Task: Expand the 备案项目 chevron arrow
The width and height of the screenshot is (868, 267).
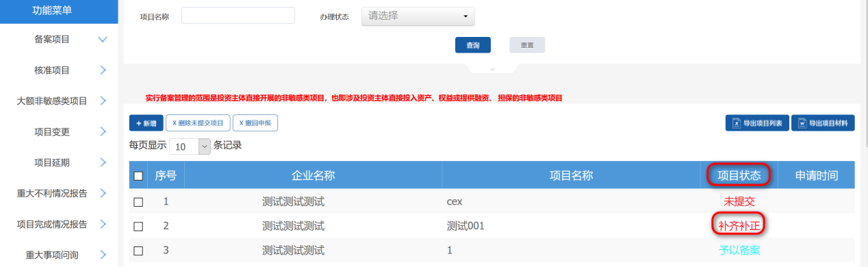Action: (x=103, y=40)
